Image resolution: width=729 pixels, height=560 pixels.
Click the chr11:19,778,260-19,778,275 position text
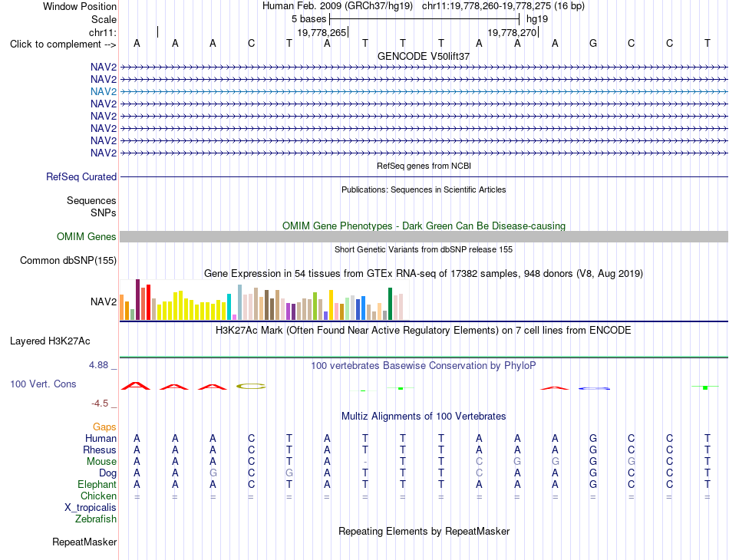coord(487,6)
